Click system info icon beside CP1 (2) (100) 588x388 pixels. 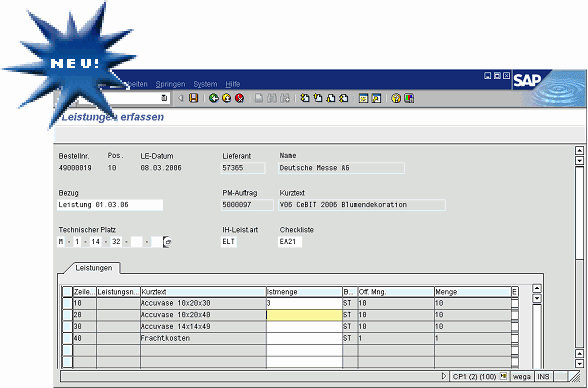pyautogui.click(x=503, y=376)
